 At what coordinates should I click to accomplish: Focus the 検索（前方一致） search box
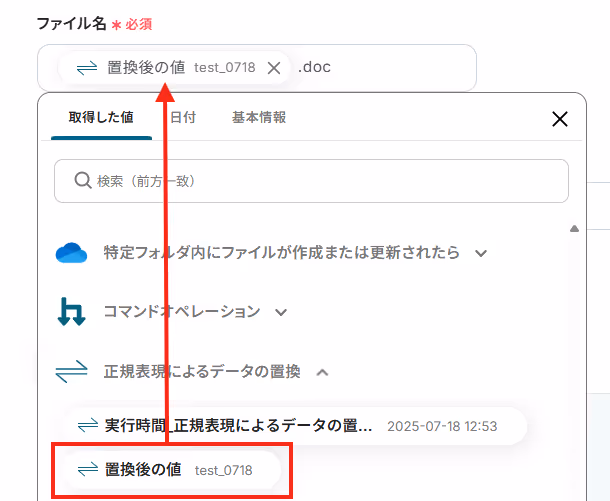pyautogui.click(x=311, y=181)
